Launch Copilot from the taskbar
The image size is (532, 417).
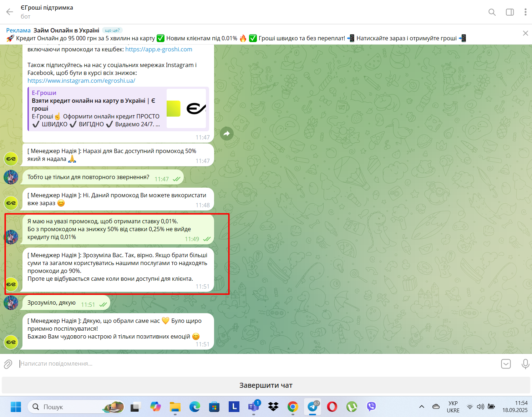155,407
